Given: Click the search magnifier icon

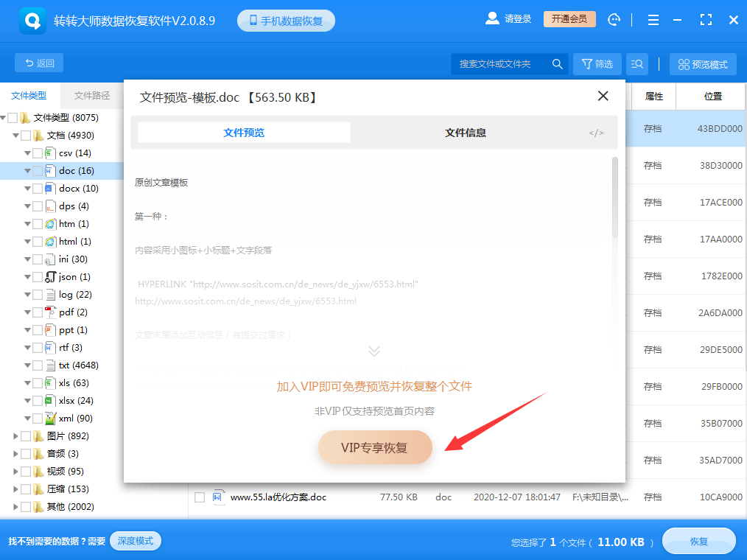Looking at the screenshot, I should [x=557, y=64].
